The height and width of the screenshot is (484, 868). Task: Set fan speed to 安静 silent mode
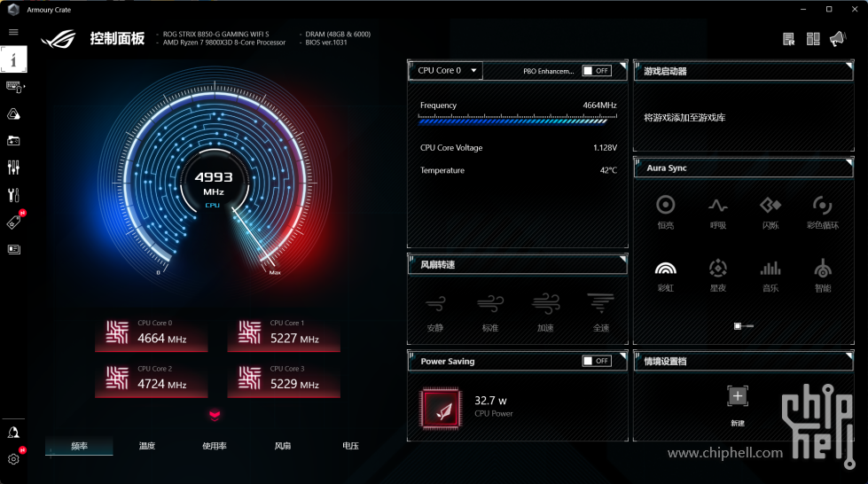coord(435,313)
